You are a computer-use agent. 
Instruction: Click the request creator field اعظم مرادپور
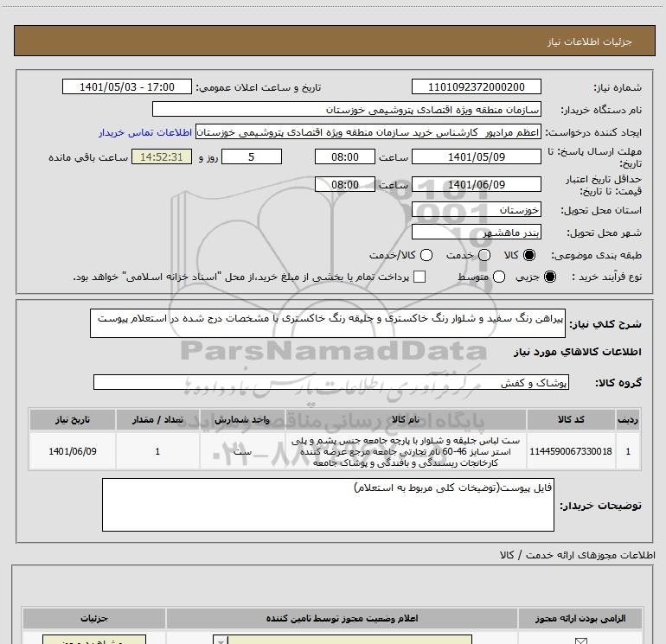(x=368, y=132)
